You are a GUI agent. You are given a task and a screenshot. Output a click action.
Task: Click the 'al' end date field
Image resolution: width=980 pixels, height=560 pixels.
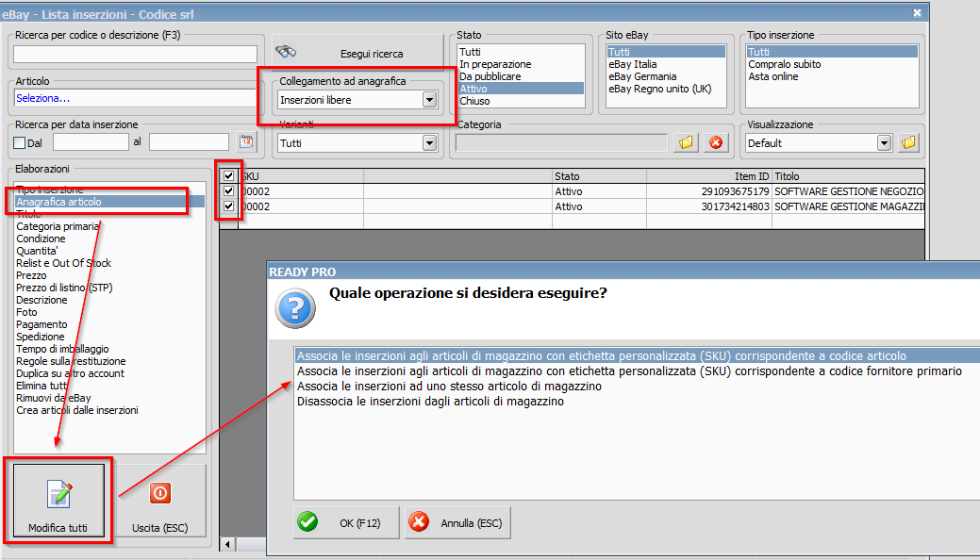[189, 141]
